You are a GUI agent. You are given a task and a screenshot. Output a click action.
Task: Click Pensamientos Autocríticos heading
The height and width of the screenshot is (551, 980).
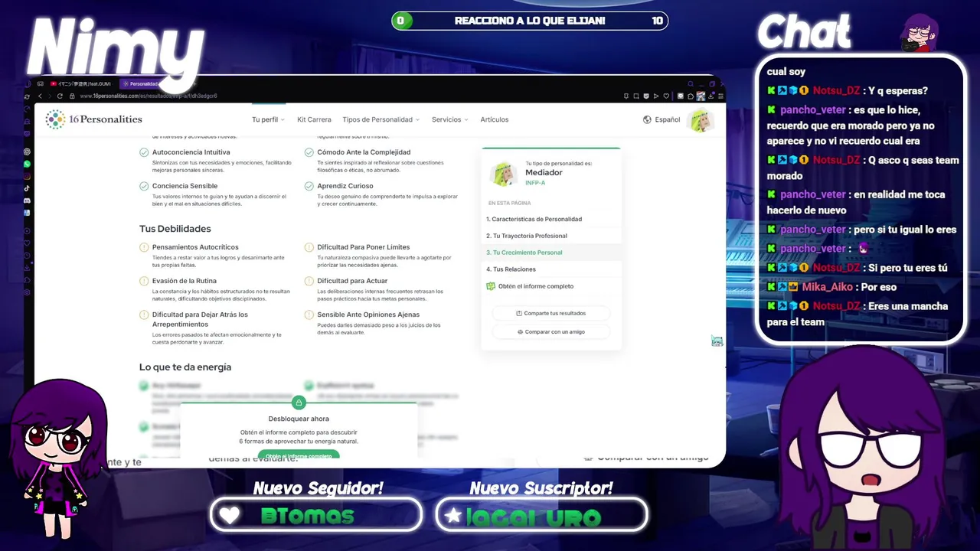pos(195,247)
